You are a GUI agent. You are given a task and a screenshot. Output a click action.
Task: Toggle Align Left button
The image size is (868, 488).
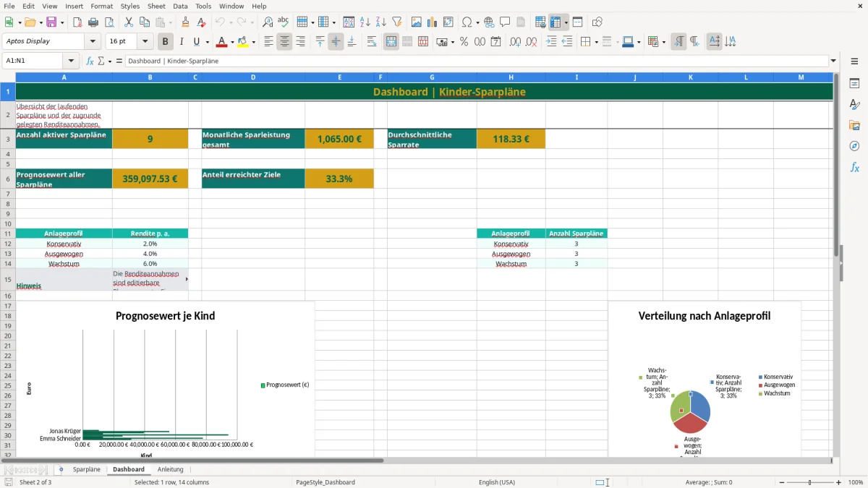coord(268,42)
